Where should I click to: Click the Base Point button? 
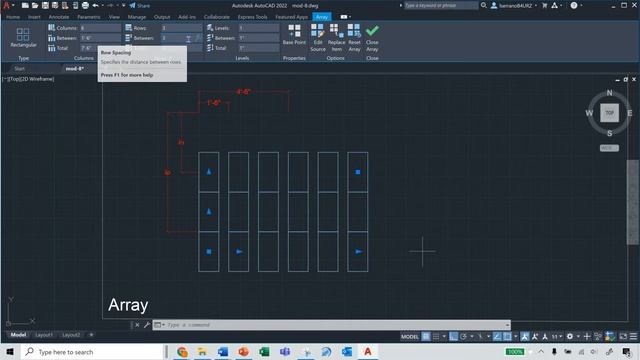coord(294,34)
